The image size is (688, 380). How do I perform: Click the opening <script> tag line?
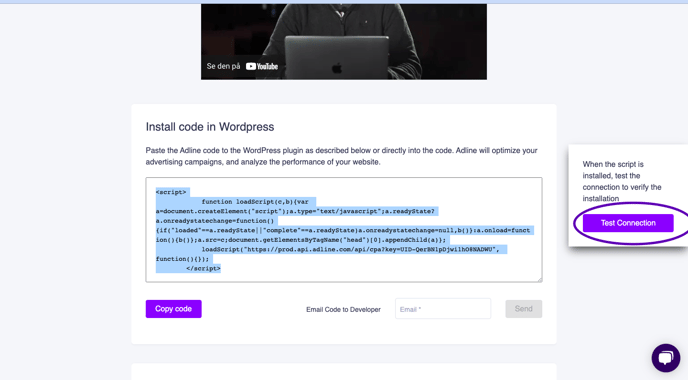tap(171, 192)
